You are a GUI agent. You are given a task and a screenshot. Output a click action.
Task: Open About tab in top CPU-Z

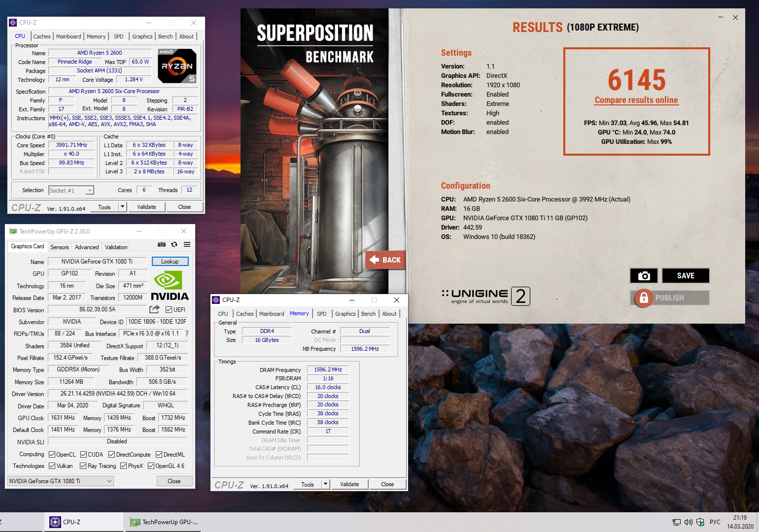[186, 36]
